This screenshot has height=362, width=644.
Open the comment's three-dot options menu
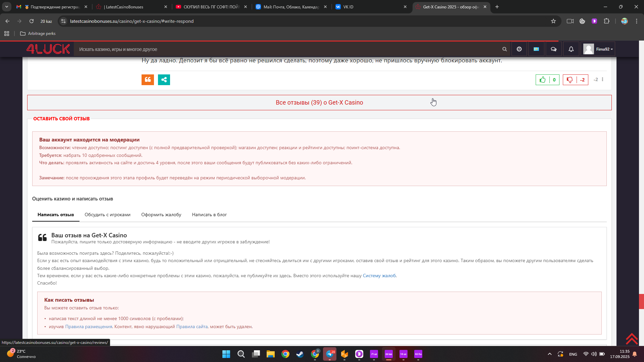coord(603,80)
